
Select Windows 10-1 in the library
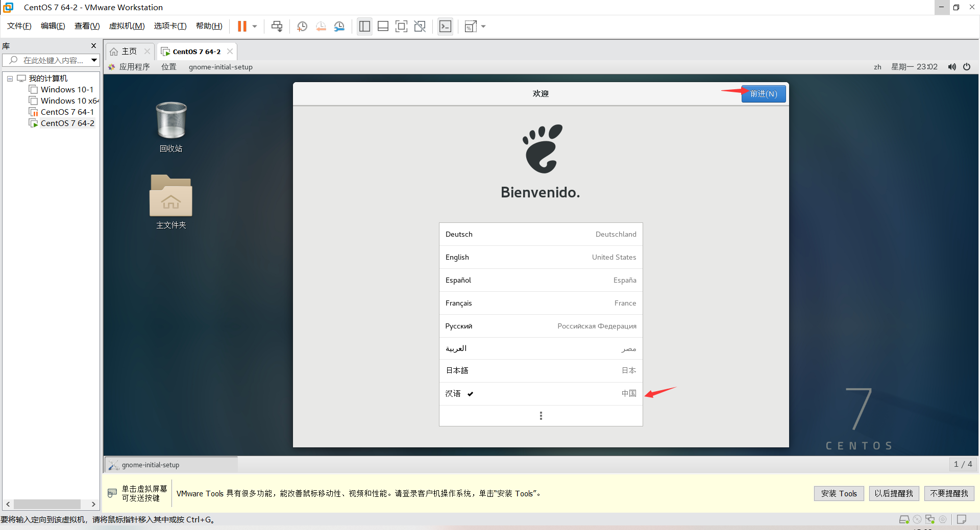67,89
